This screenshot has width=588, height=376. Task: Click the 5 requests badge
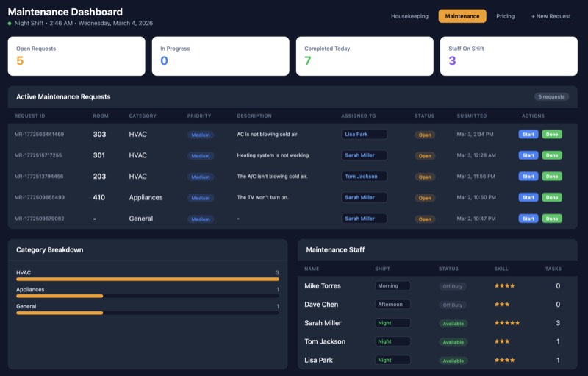point(551,97)
